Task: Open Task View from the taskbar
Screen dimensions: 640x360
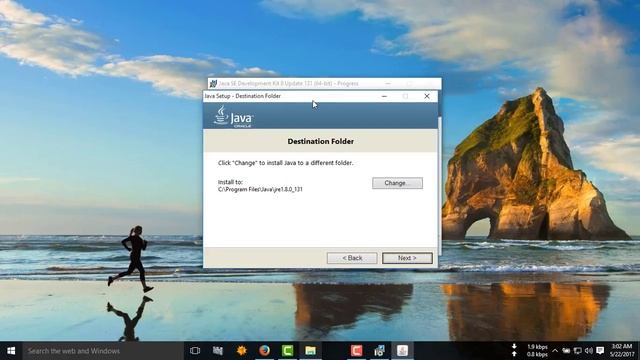Action: [195, 351]
